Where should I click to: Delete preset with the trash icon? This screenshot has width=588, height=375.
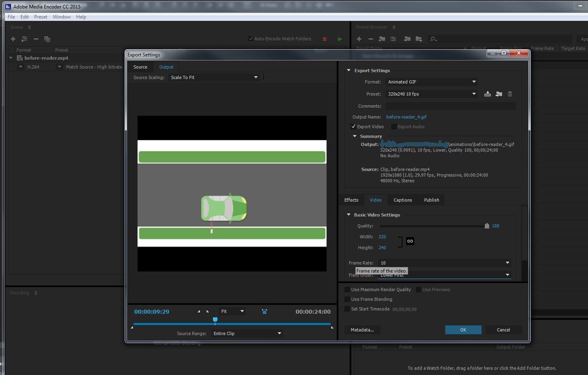pyautogui.click(x=510, y=94)
